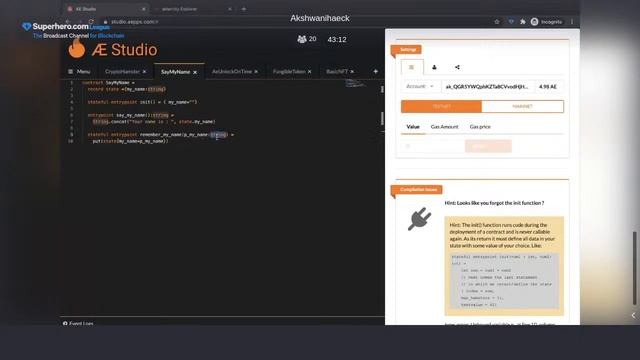Click the plug icon in Compilation Issues
Screen dimensions: 640x360
pyautogui.click(x=419, y=219)
